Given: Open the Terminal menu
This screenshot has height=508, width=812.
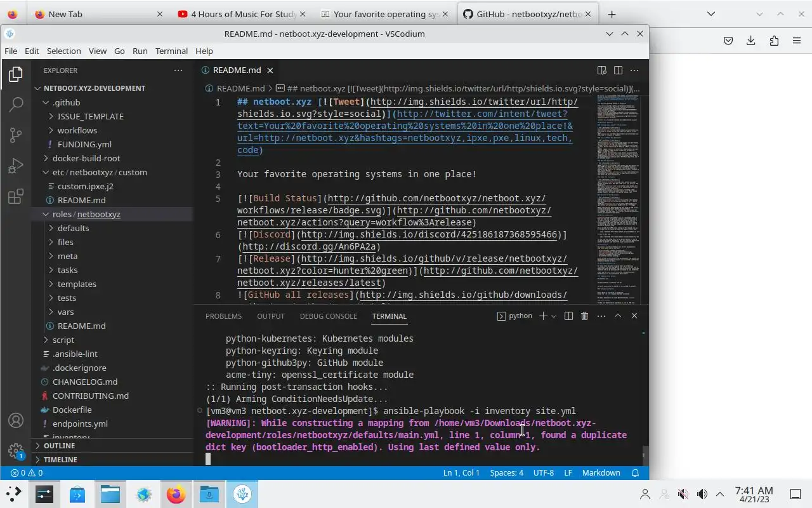Looking at the screenshot, I should [x=171, y=51].
